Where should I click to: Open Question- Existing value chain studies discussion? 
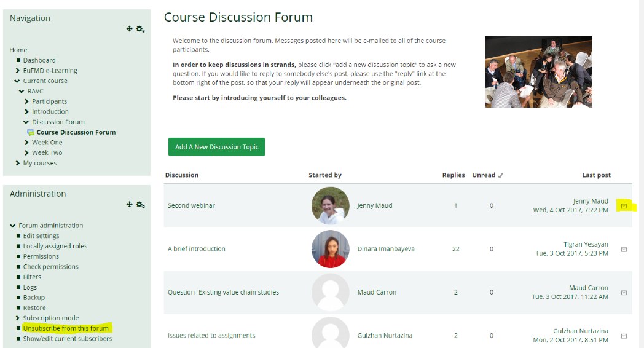(223, 292)
